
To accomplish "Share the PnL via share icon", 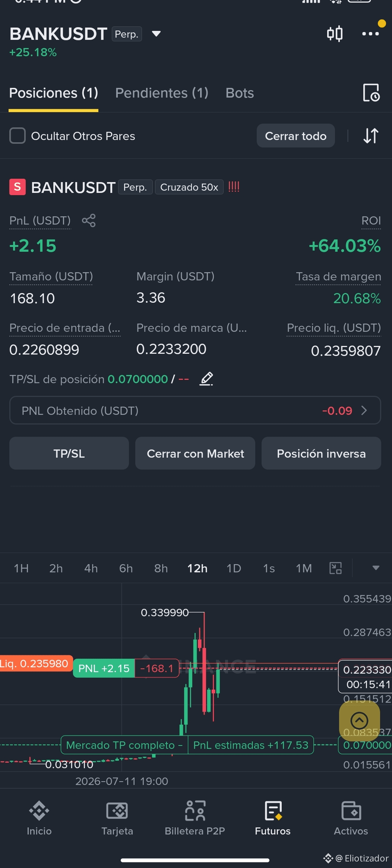I will point(89,220).
